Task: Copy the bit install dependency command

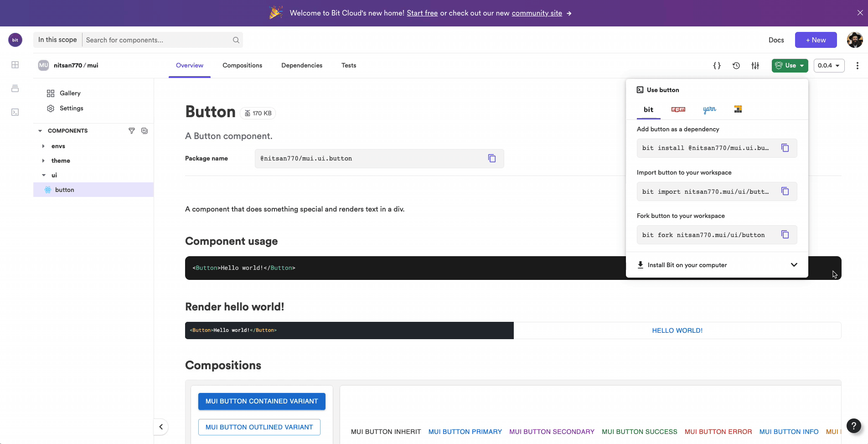Action: point(785,148)
